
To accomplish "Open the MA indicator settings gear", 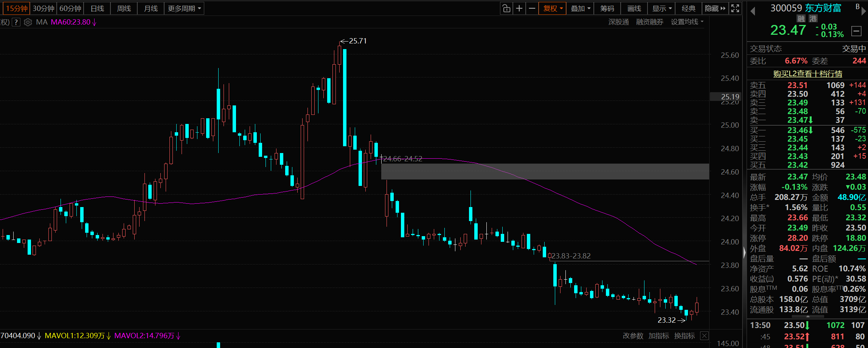I will coord(28,22).
